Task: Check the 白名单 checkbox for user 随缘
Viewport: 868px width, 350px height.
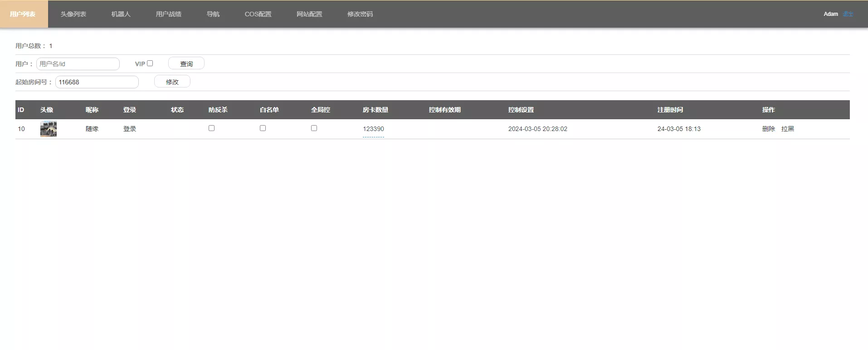Action: [263, 128]
